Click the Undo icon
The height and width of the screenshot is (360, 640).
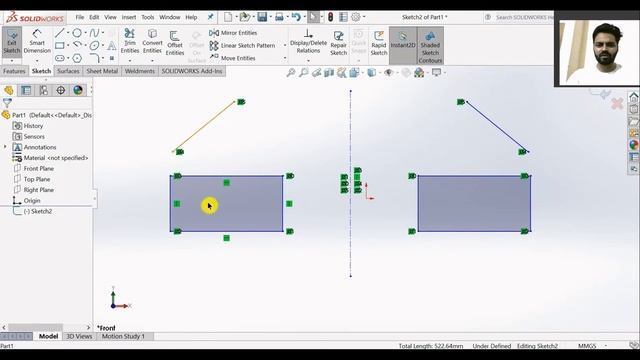pyautogui.click(x=296, y=17)
